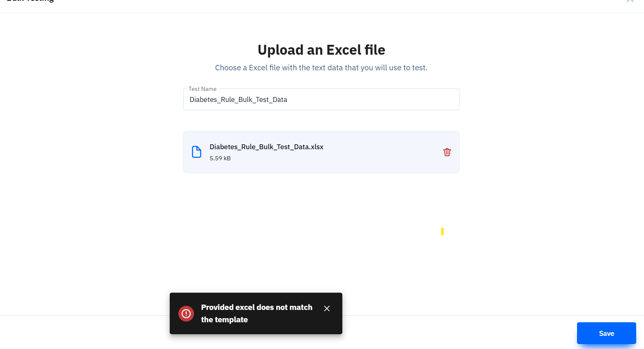Place cursor after 'Diabetes_Rule_Bulk_Test_Data' in name field
This screenshot has width=644, height=349.
point(288,99)
